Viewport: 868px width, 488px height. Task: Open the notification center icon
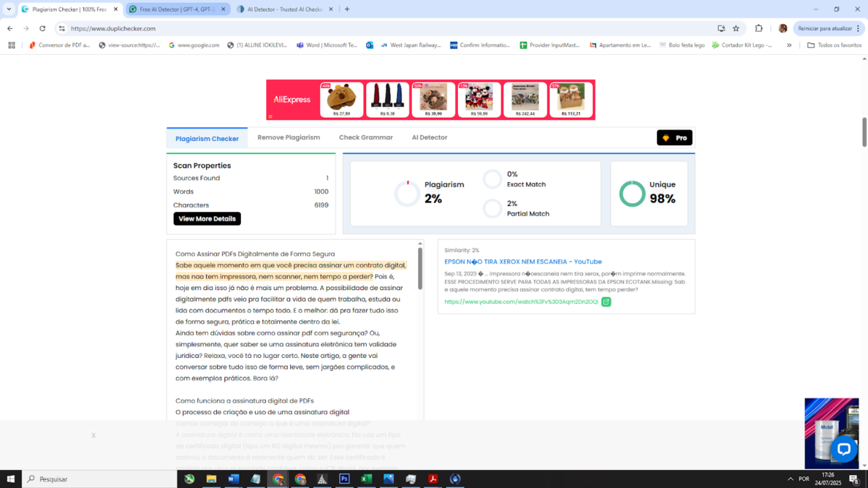(x=853, y=479)
